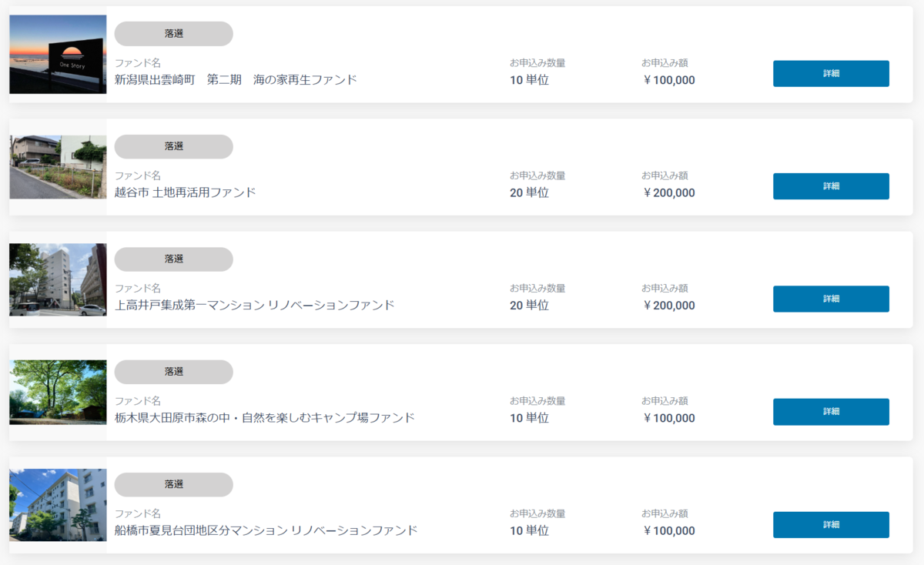The width and height of the screenshot is (924, 565).
Task: Open 詳細 for 船橋市夏見台団地 fund
Action: tap(831, 525)
